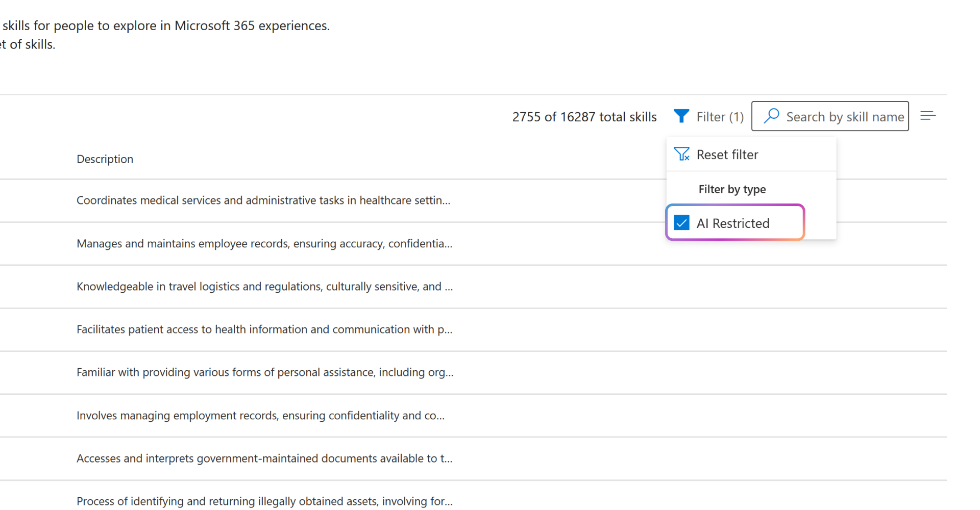Click the AI Restricted filter option label

pyautogui.click(x=733, y=223)
